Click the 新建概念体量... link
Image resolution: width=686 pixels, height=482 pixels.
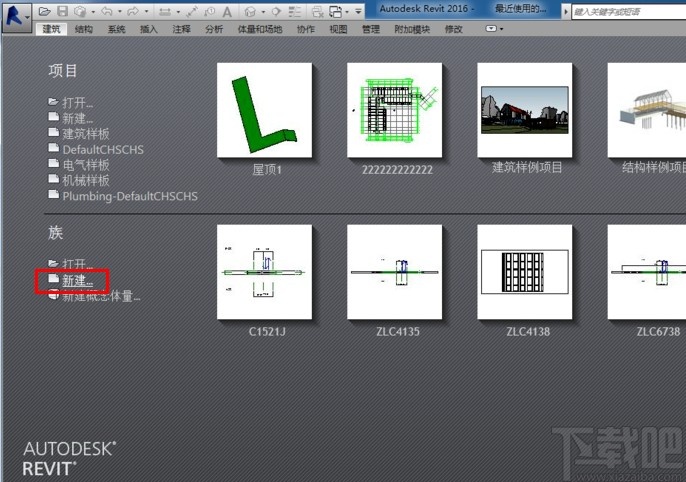[x=101, y=297]
